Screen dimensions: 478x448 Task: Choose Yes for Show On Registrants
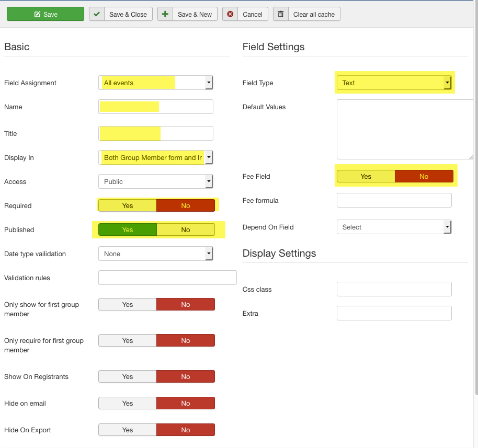coord(128,376)
